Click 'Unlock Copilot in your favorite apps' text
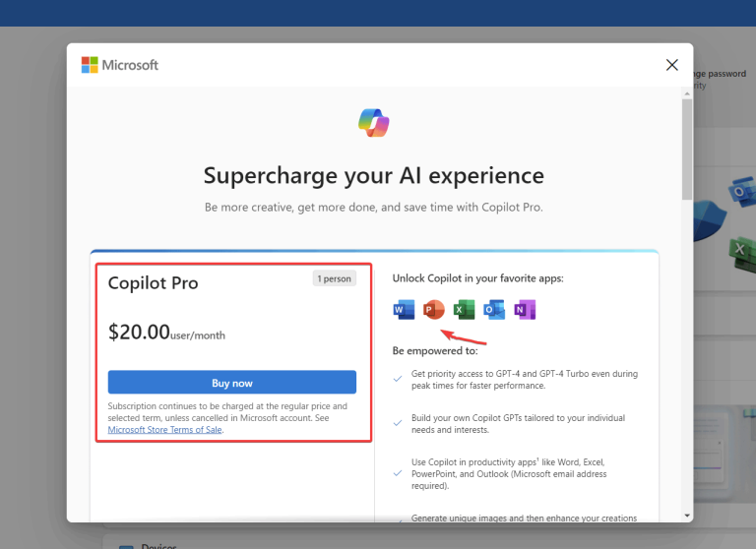Image resolution: width=756 pixels, height=549 pixels. (x=477, y=278)
